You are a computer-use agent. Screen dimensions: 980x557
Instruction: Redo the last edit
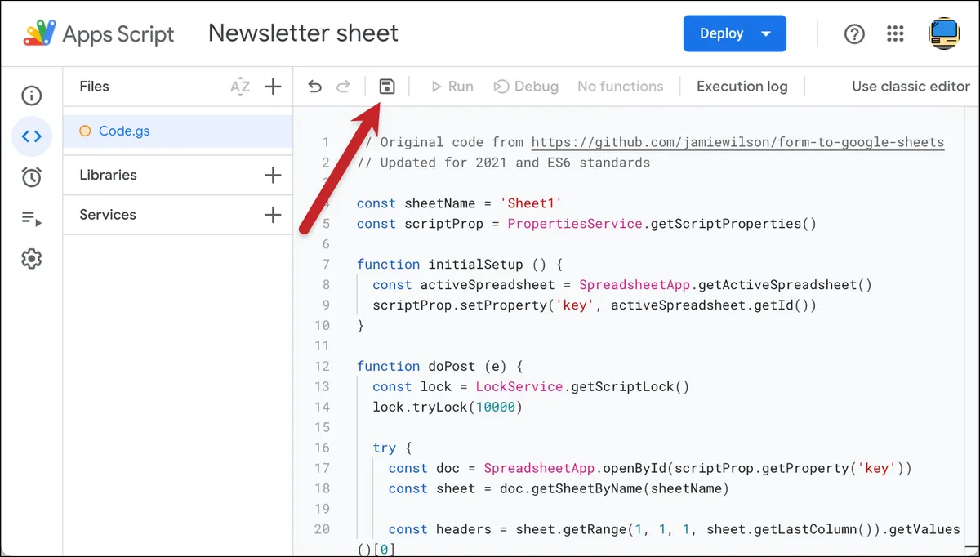[x=344, y=87]
